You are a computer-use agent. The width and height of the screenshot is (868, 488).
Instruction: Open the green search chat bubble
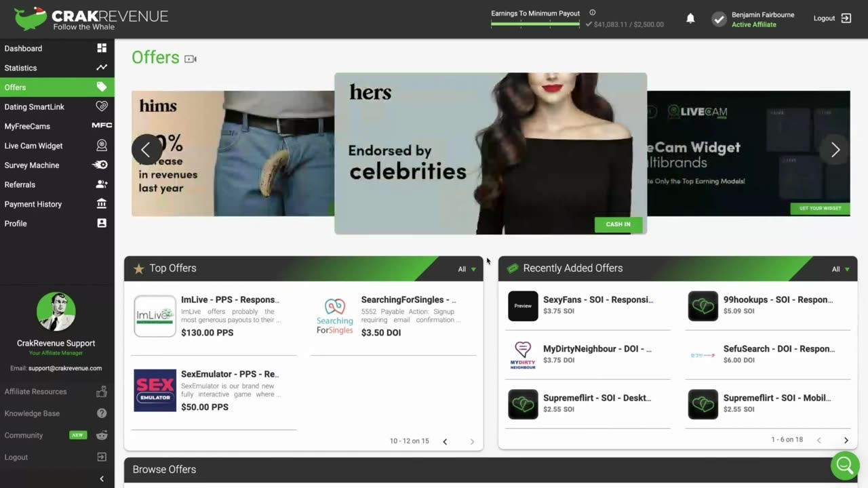tap(844, 466)
